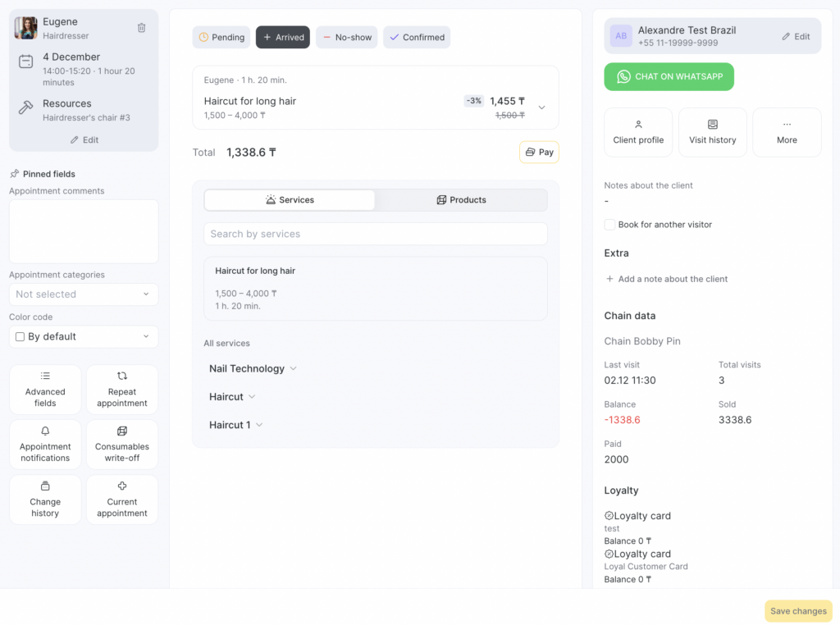The width and height of the screenshot is (840, 625).
Task: Check Book for another visitor
Action: coord(610,225)
